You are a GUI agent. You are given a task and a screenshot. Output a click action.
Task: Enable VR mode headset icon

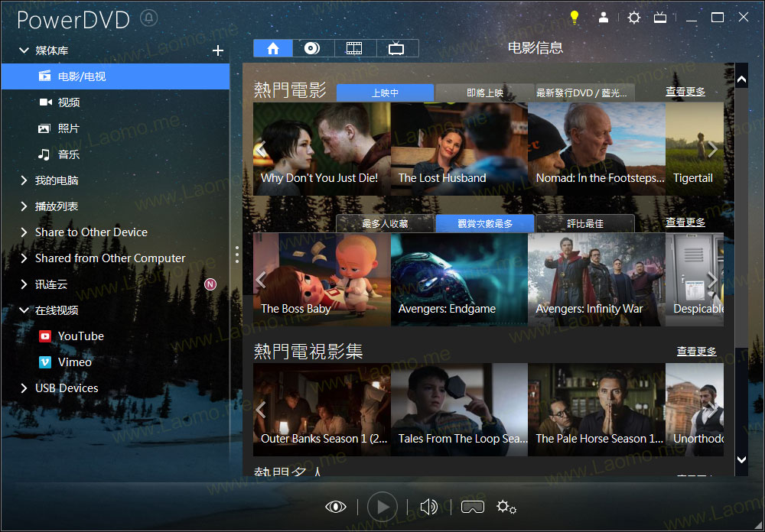(x=473, y=507)
